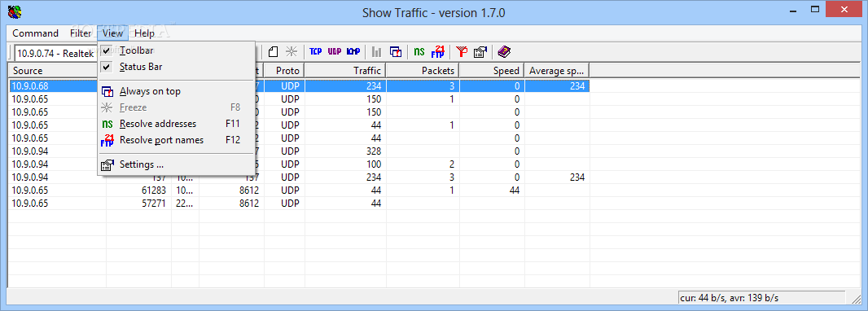Image resolution: width=868 pixels, height=311 pixels.
Task: Click port 8612 in the 61283 row
Action: tap(248, 191)
